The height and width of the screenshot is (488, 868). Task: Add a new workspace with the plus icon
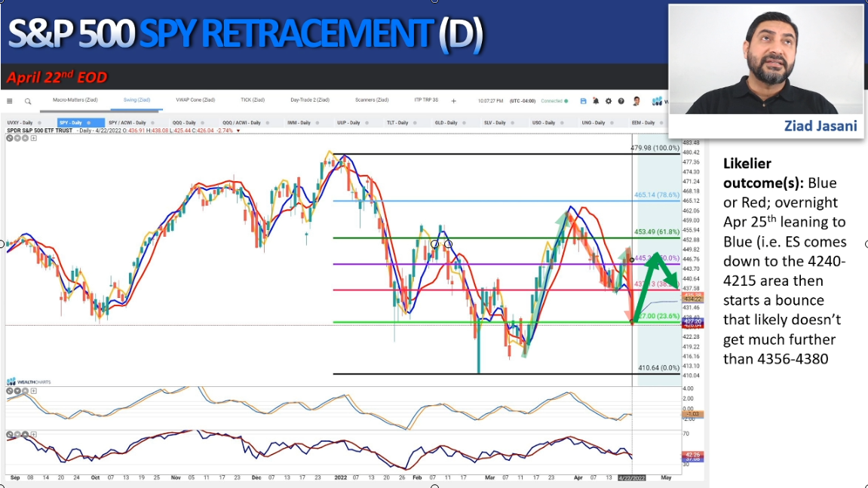click(453, 101)
